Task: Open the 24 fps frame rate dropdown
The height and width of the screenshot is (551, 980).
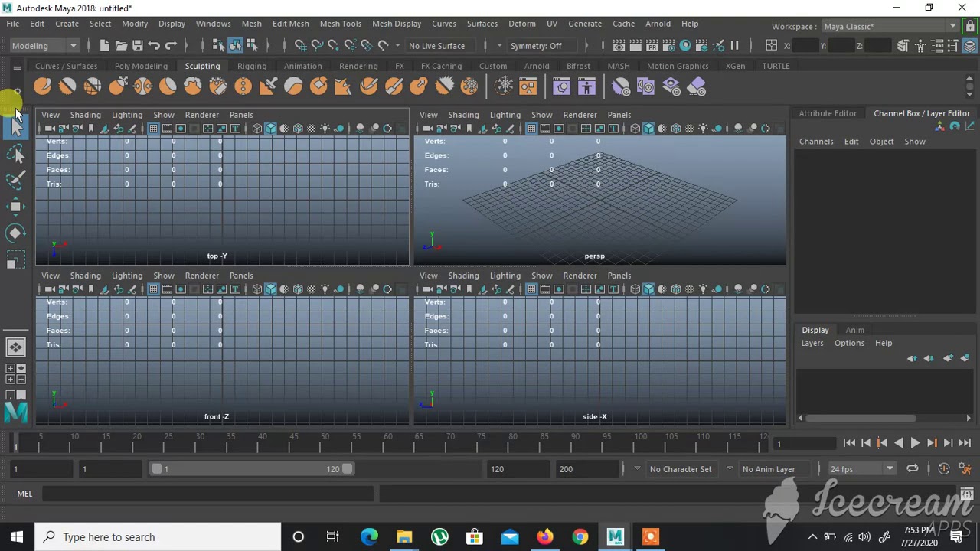Action: tap(861, 469)
